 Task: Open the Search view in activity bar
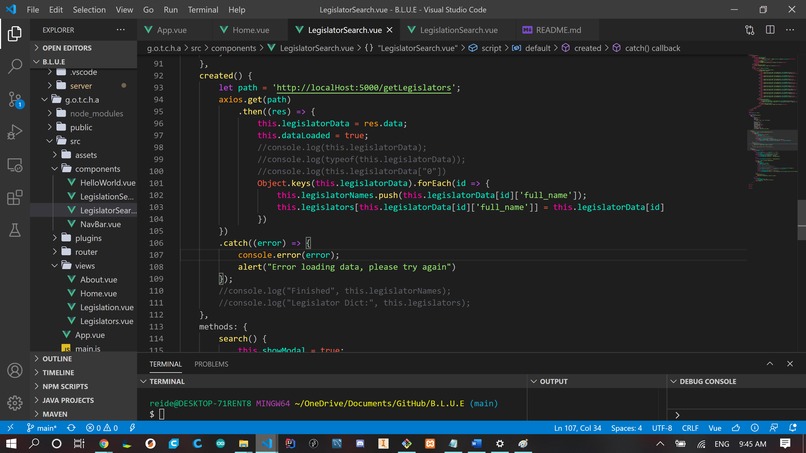[14, 66]
